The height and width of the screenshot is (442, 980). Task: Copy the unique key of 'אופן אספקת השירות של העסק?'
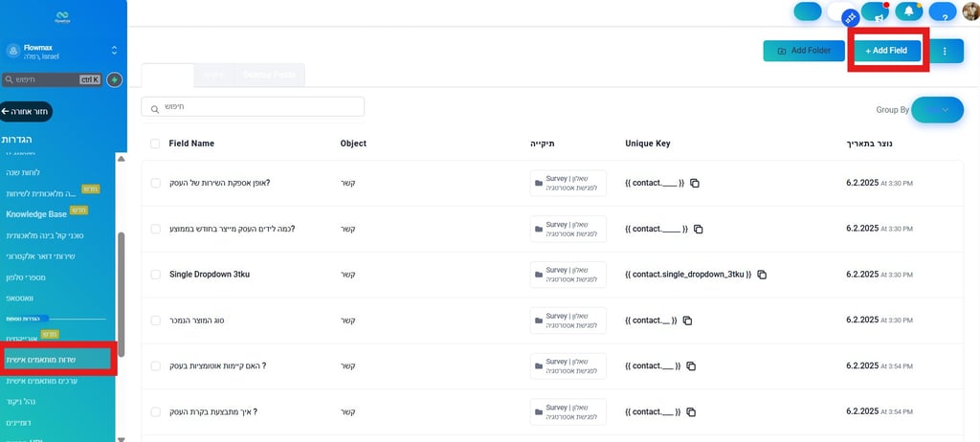click(x=695, y=183)
